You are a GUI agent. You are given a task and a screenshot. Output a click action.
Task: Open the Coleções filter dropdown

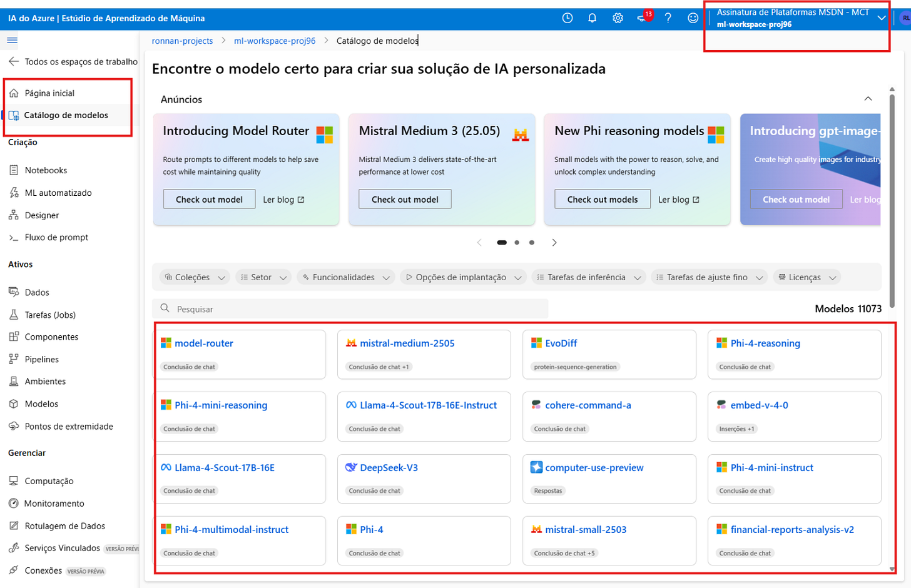click(x=195, y=277)
